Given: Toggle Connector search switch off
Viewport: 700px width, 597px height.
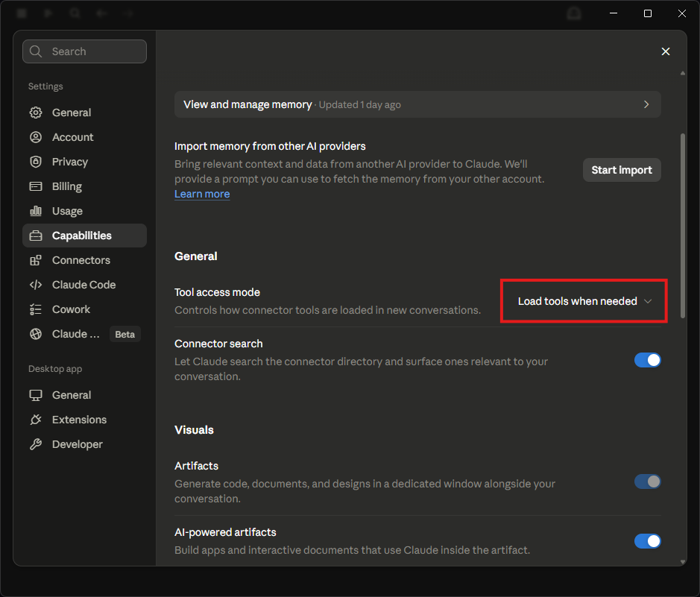Looking at the screenshot, I should (647, 360).
